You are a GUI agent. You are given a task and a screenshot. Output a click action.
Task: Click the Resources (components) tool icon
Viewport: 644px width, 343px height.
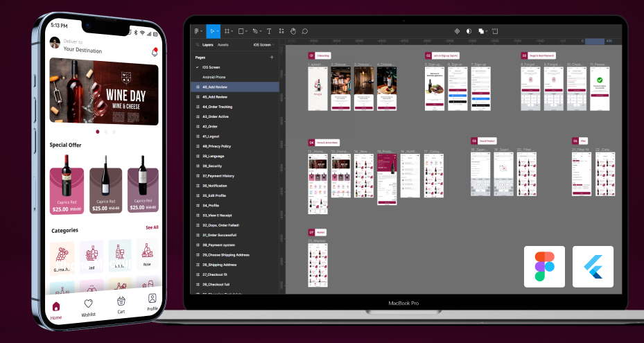[281, 31]
